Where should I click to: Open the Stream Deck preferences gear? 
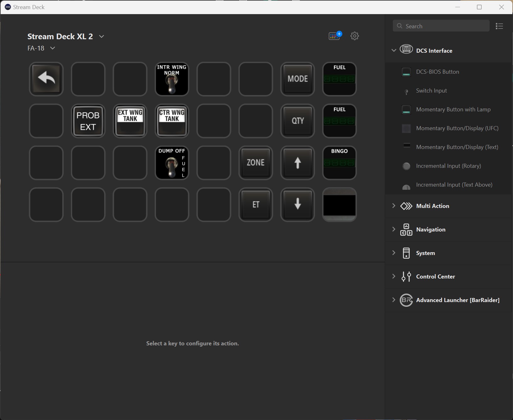(355, 36)
